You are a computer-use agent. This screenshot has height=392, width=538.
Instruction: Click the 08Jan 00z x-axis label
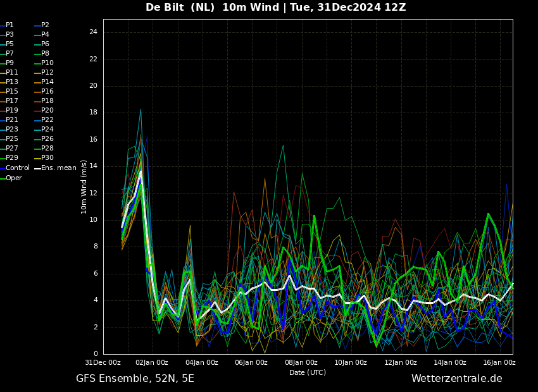(x=301, y=362)
